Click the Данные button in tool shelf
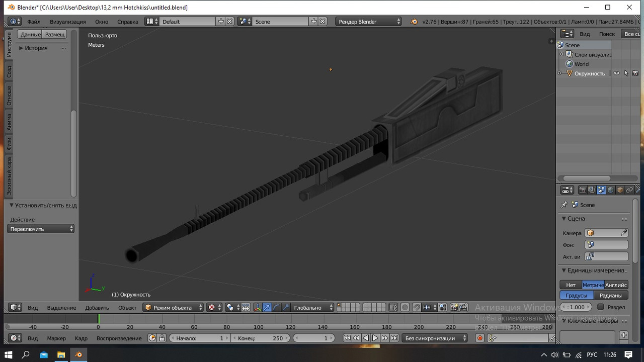 coord(30,34)
